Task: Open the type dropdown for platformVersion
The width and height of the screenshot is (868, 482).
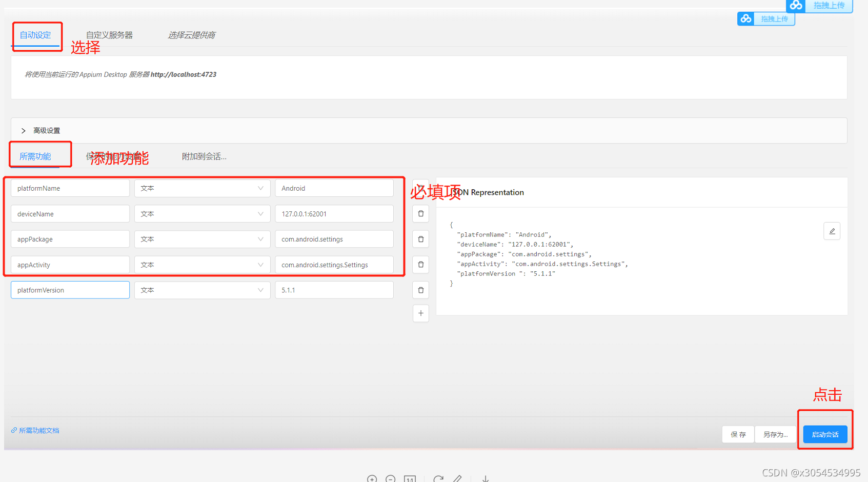Action: pyautogui.click(x=203, y=290)
